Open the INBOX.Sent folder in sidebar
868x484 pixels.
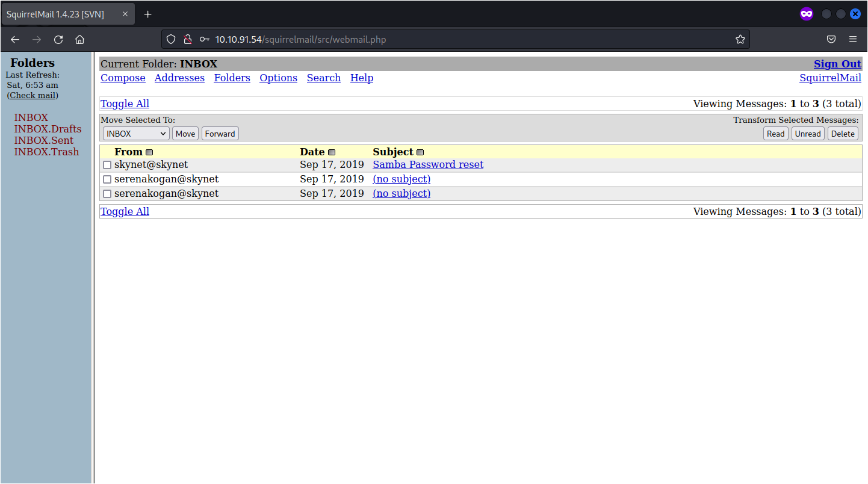click(43, 140)
